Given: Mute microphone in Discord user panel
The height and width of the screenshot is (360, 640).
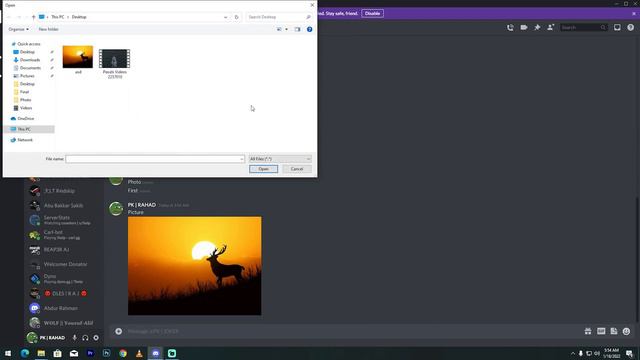Looking at the screenshot, I should point(74,338).
